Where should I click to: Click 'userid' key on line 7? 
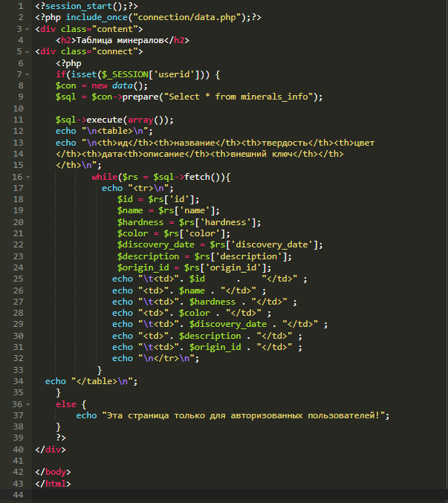[x=174, y=74]
